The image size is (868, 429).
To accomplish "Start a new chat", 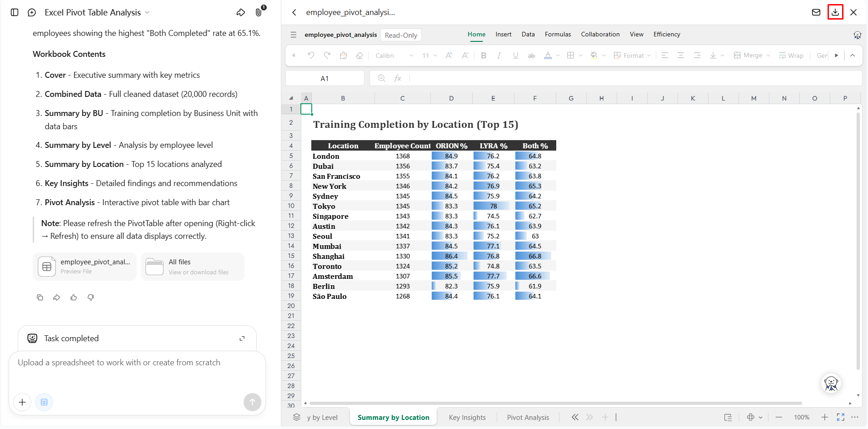I will click(x=32, y=12).
